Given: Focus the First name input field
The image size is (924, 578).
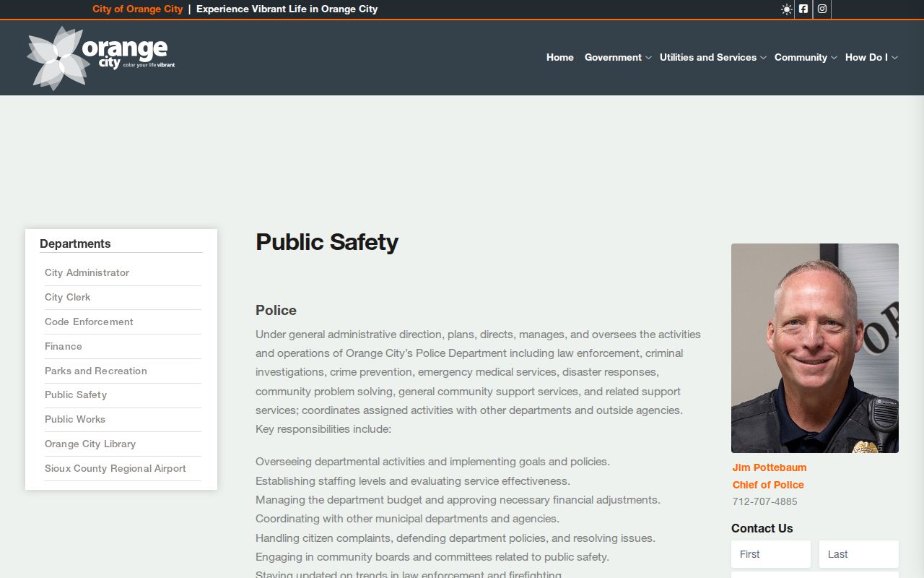Looking at the screenshot, I should [771, 554].
